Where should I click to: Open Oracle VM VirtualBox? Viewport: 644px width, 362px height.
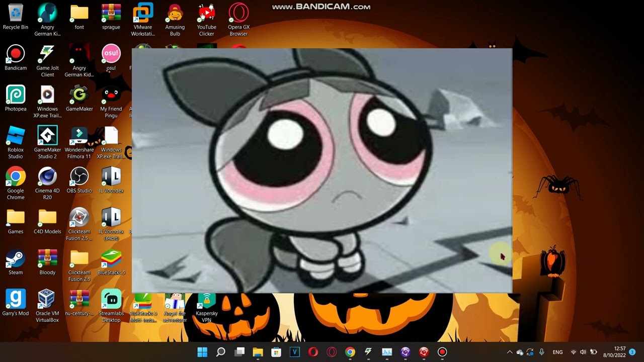pyautogui.click(x=47, y=306)
